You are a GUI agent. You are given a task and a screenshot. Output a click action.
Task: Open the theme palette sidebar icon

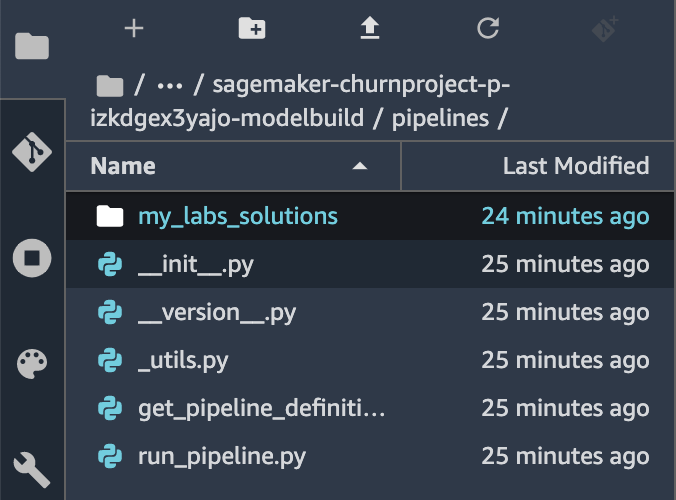(32, 364)
